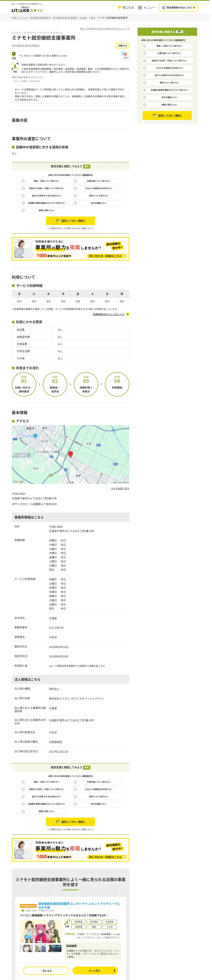
Task: Select 自分でも利用できるのか知りたい in the sidebar form
Action: coord(169,76)
